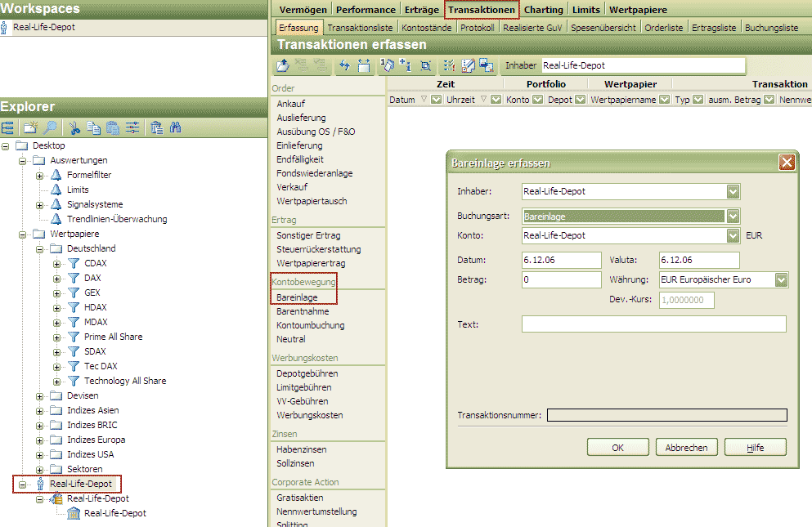812x527 pixels.
Task: Click the Abbrechen button
Action: click(x=686, y=447)
